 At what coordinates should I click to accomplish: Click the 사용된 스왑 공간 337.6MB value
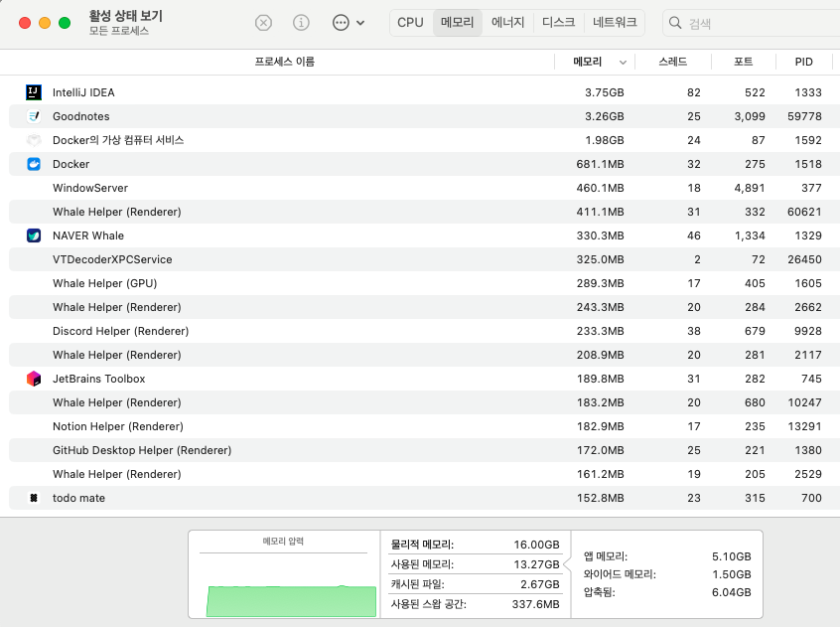tap(536, 604)
